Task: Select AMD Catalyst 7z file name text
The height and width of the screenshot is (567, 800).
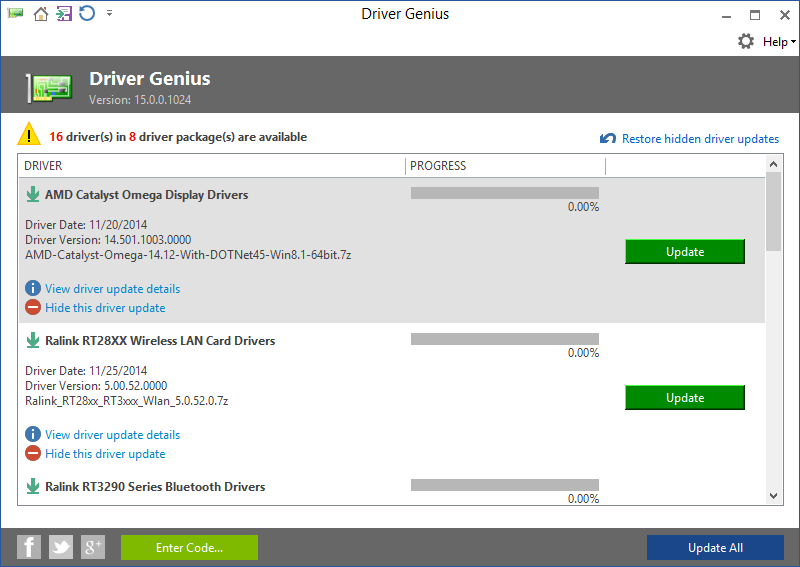Action: tap(188, 255)
